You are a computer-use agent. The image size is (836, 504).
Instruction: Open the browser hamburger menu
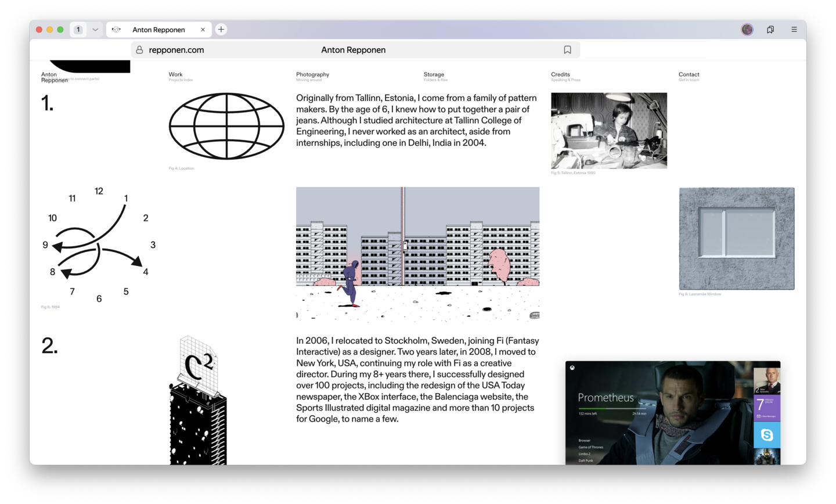(794, 30)
